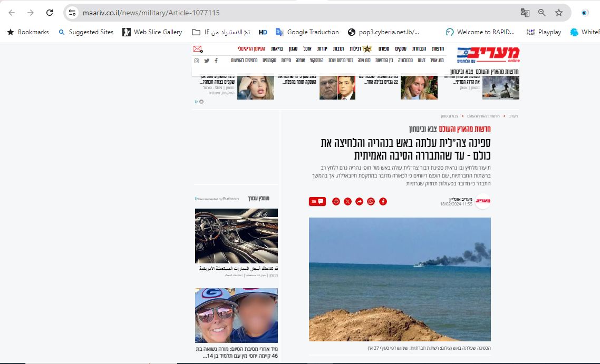Bookmark this page with star icon
This screenshot has height=364, width=600.
coord(559,13)
